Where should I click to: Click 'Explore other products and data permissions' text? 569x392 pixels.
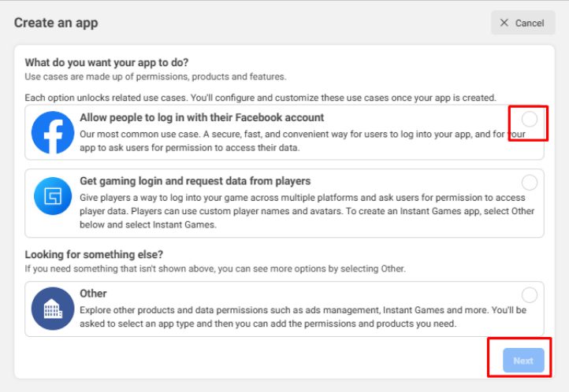pyautogui.click(x=303, y=317)
